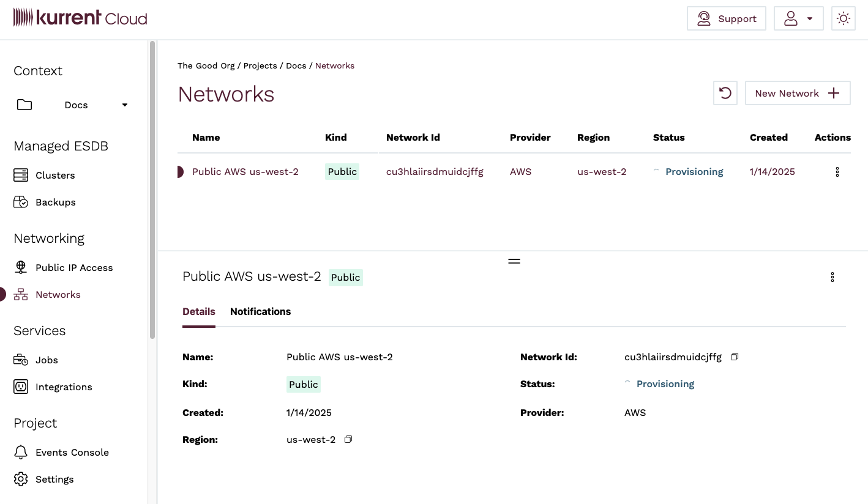
Task: Open the user account dropdown
Action: (798, 18)
